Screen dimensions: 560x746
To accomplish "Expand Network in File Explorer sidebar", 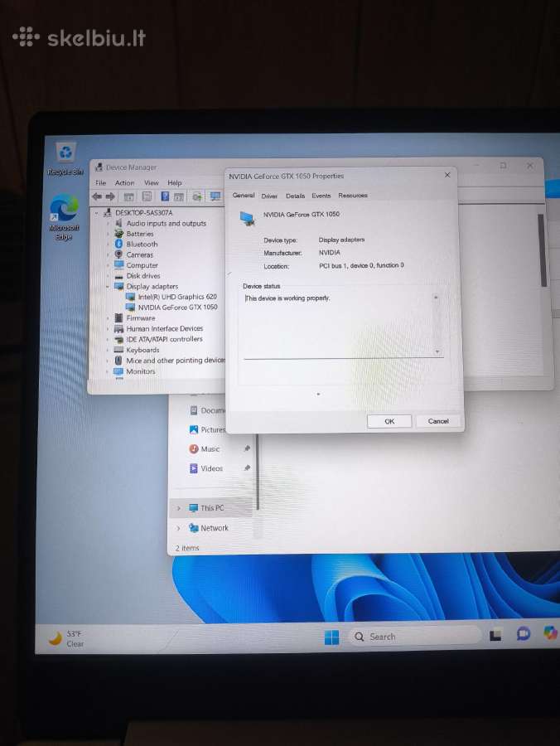I will coord(179,528).
